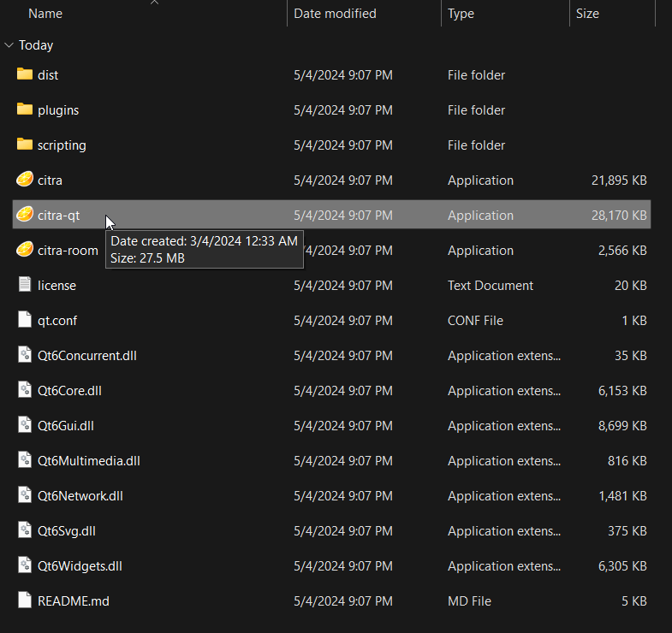Click the qt.conf file icon

25,320
